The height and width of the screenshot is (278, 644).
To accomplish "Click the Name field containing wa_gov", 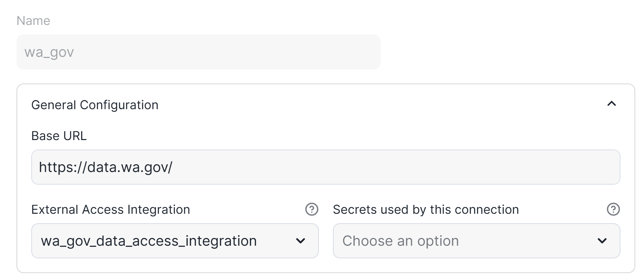I will point(198,52).
